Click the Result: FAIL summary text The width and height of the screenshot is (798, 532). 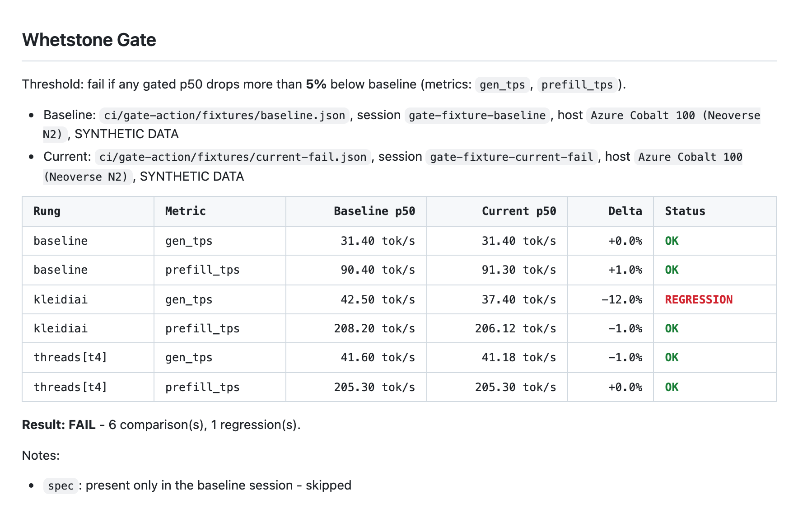(59, 425)
